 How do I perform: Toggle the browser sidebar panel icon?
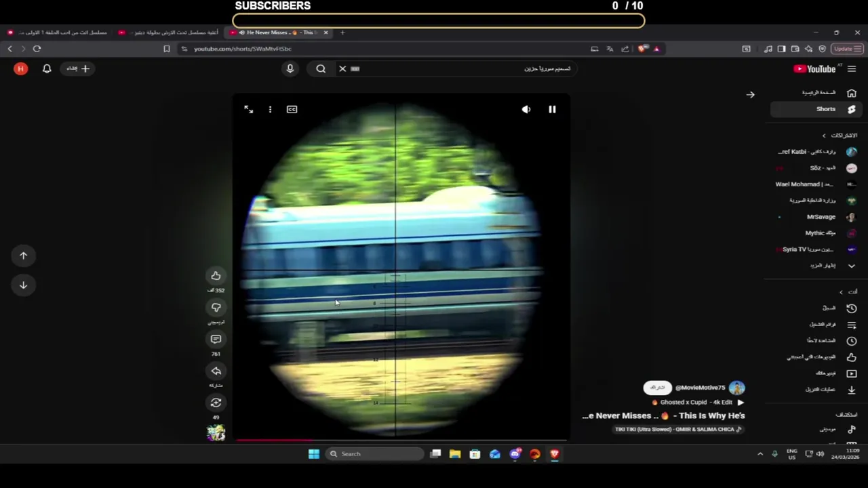click(781, 49)
